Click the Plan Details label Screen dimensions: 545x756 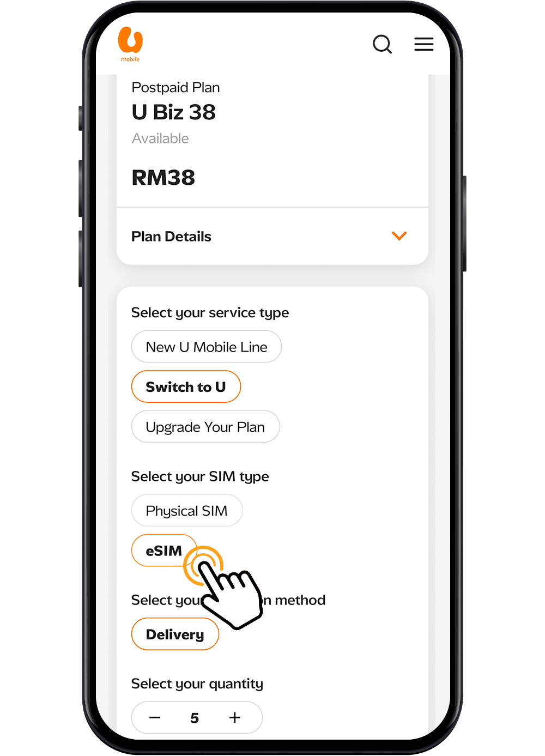pos(171,237)
